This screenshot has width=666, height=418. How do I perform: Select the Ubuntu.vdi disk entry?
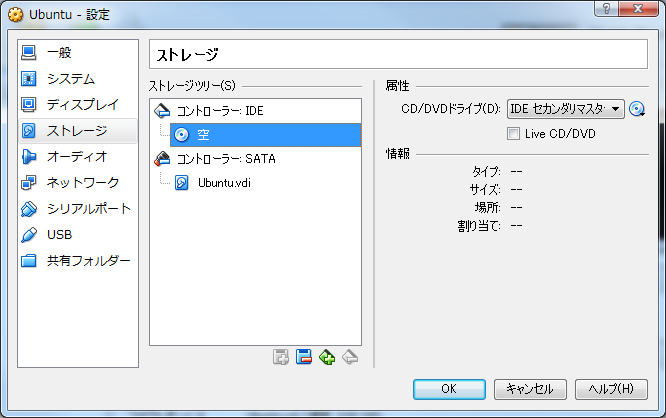click(x=225, y=183)
